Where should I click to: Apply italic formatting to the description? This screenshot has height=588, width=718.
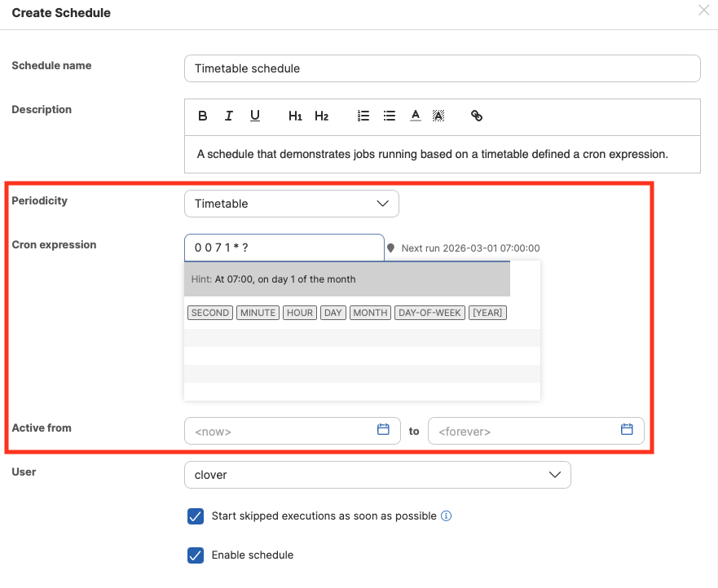click(x=228, y=116)
